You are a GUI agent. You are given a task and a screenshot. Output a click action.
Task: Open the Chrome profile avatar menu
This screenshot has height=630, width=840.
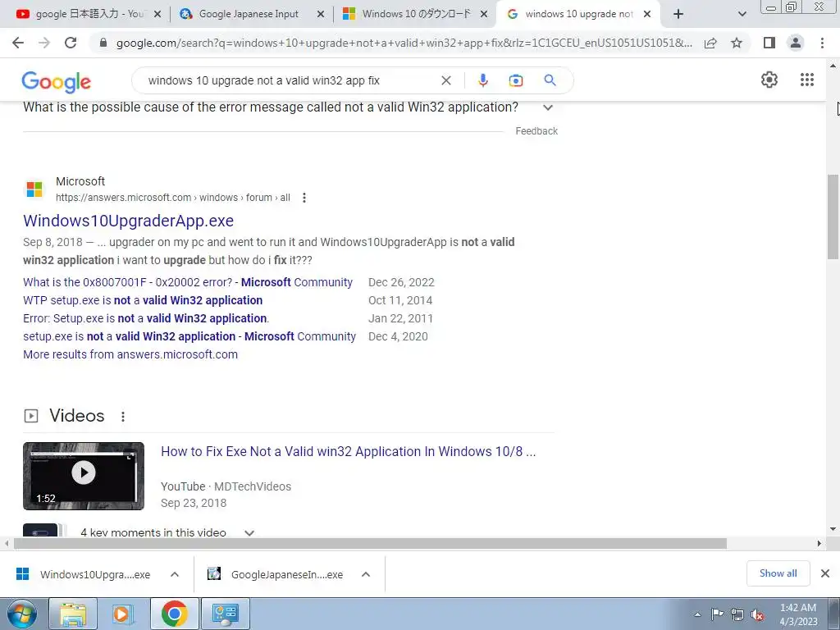(x=796, y=43)
